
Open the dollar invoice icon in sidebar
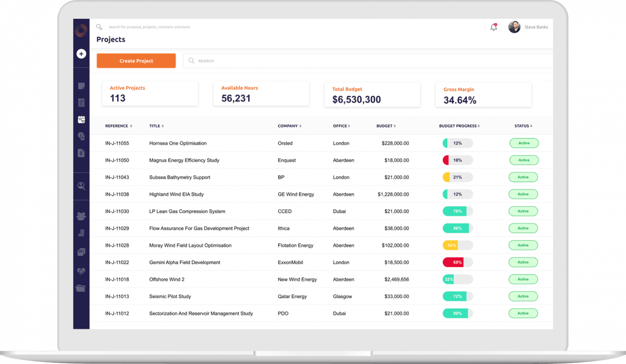(81, 153)
